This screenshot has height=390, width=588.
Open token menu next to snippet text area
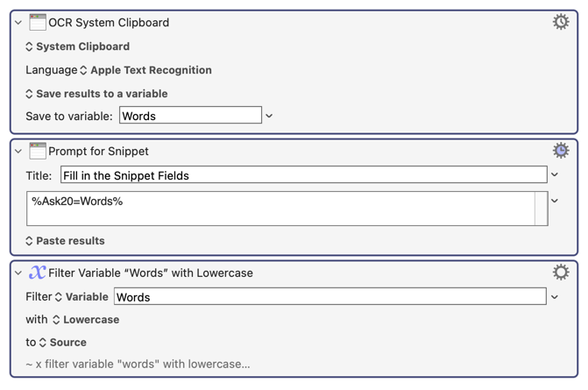click(x=555, y=201)
